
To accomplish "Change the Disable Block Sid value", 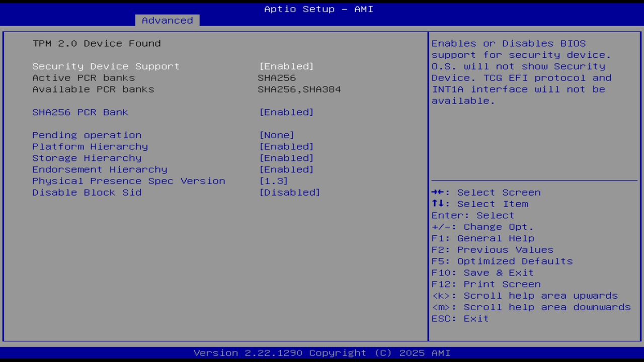I will (87, 192).
